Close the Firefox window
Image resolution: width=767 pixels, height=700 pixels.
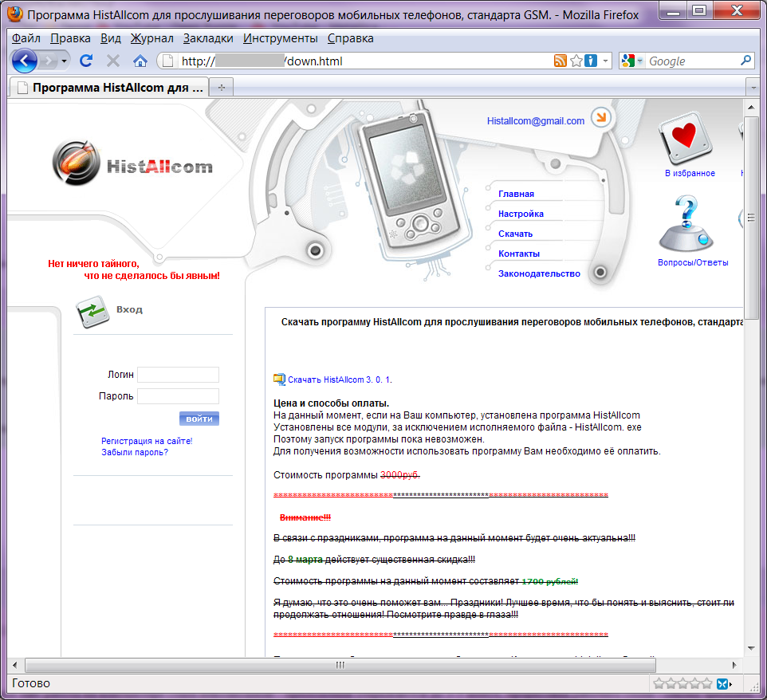[737, 10]
